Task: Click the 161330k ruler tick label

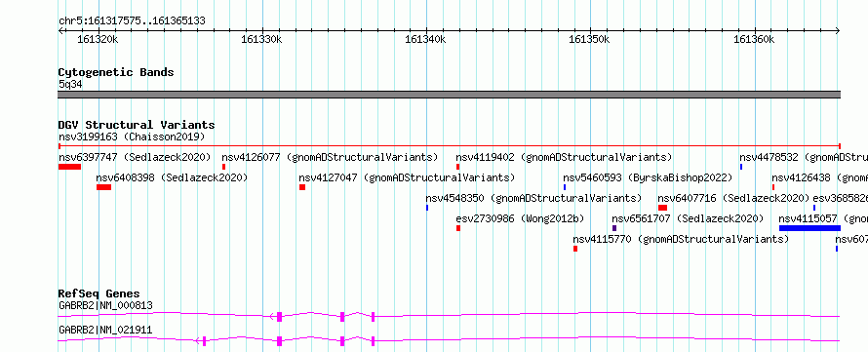Action: (x=261, y=40)
